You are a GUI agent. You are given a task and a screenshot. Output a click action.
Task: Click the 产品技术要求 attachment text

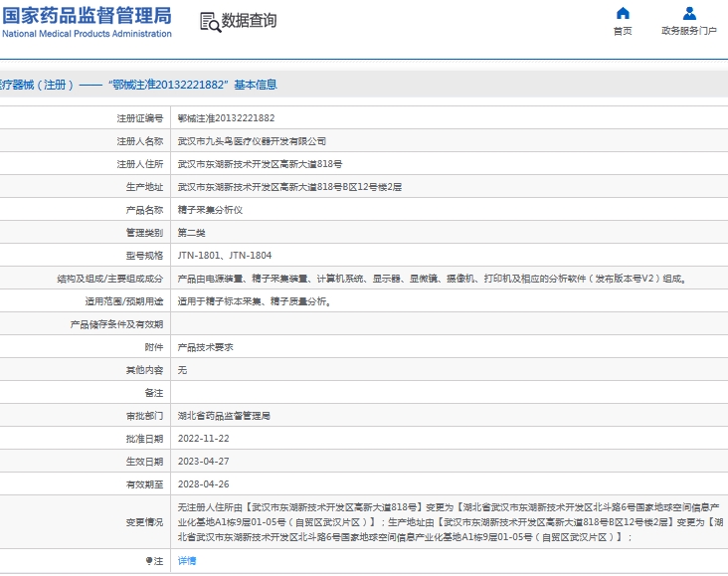click(205, 347)
